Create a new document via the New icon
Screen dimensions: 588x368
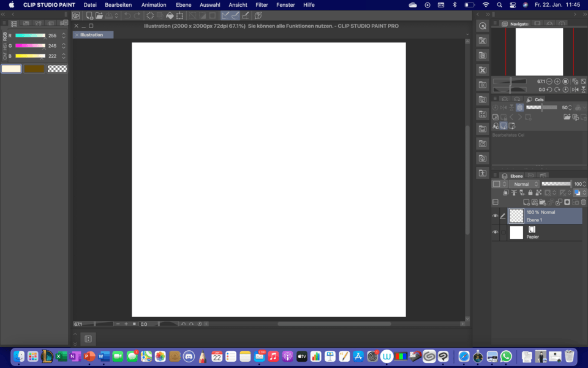(x=89, y=15)
